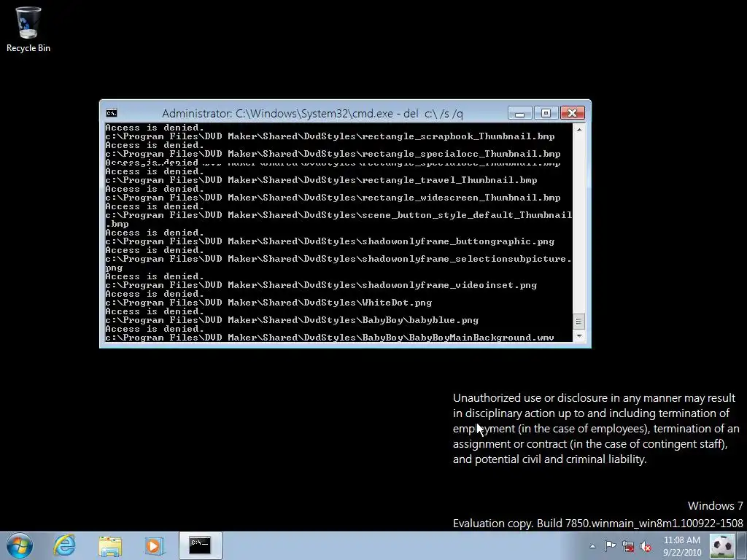This screenshot has width=747, height=560.
Task: Minimize the cmd.exe window
Action: click(x=519, y=113)
